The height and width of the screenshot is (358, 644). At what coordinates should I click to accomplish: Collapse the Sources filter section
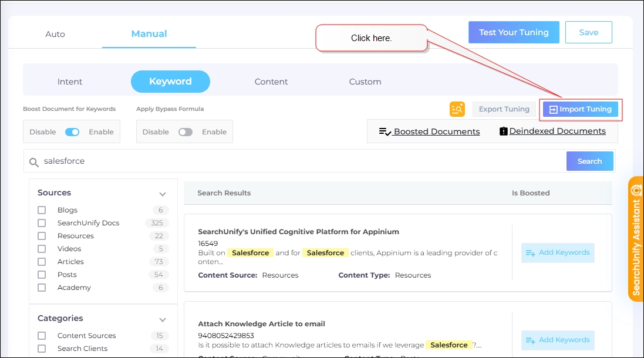point(163,194)
